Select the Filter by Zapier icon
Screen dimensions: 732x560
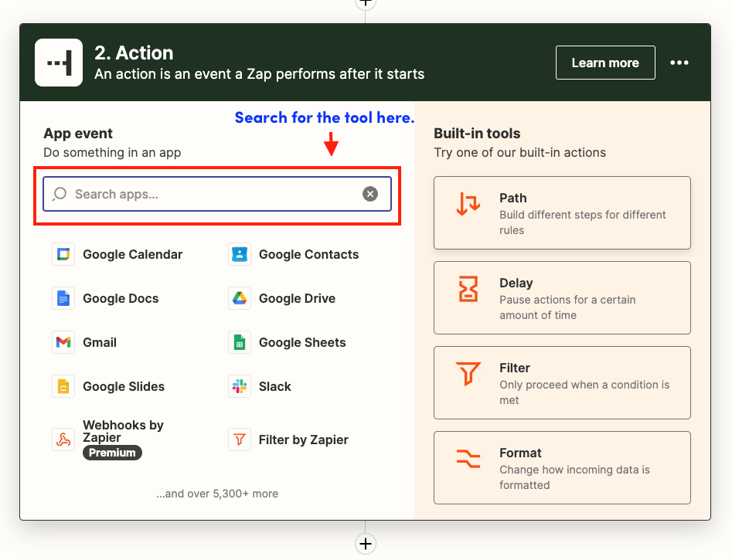click(240, 440)
